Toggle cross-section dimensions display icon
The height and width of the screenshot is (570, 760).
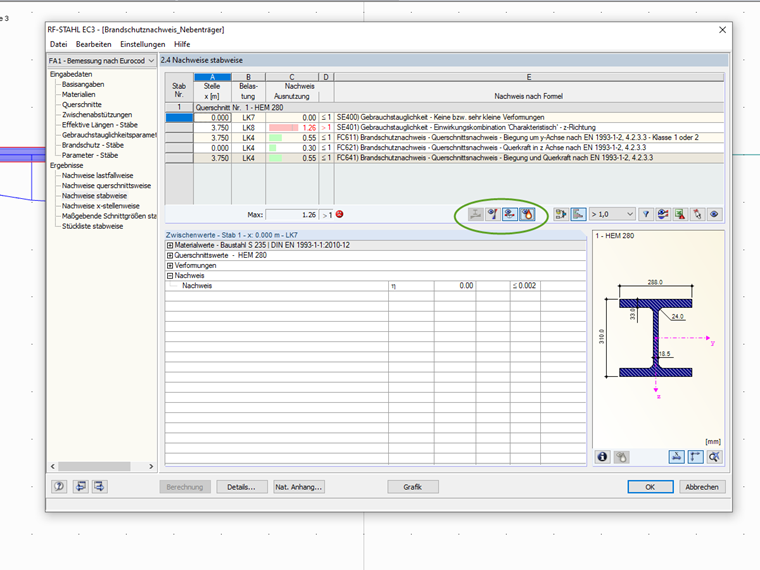click(677, 457)
